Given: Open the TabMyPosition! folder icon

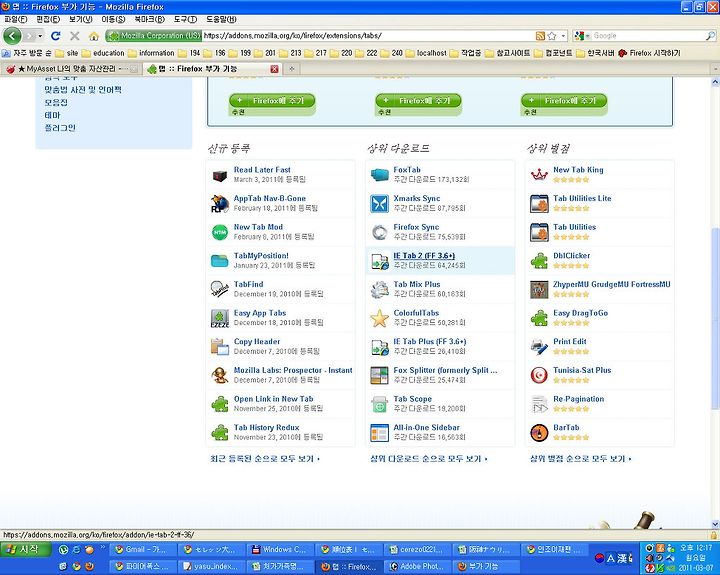Looking at the screenshot, I should coord(220,261).
